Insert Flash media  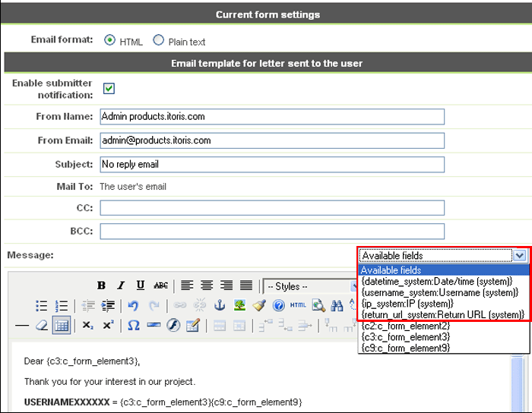[x=173, y=326]
